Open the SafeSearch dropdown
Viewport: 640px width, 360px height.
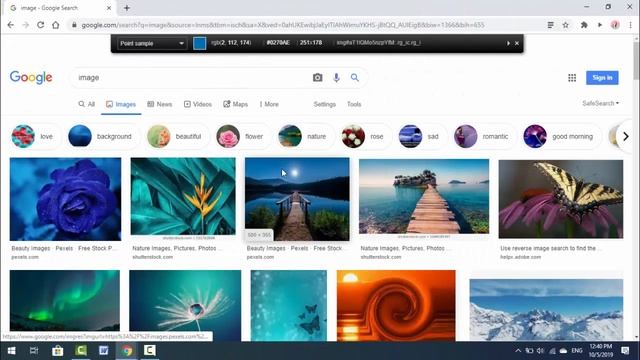[600, 104]
